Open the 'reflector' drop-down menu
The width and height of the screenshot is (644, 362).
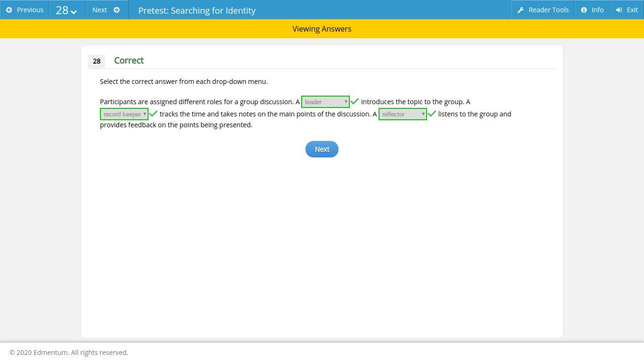point(403,114)
